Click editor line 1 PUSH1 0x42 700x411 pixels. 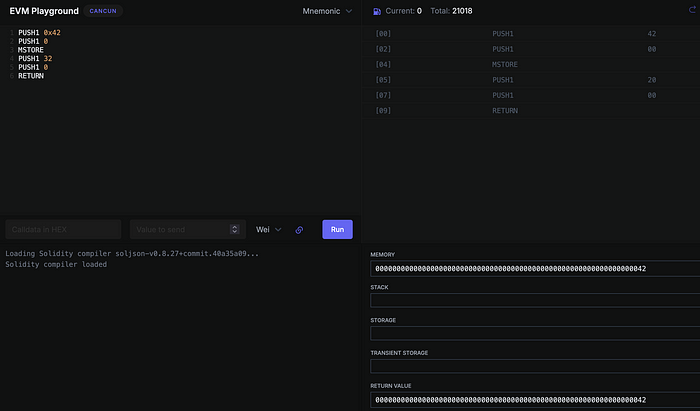(39, 33)
